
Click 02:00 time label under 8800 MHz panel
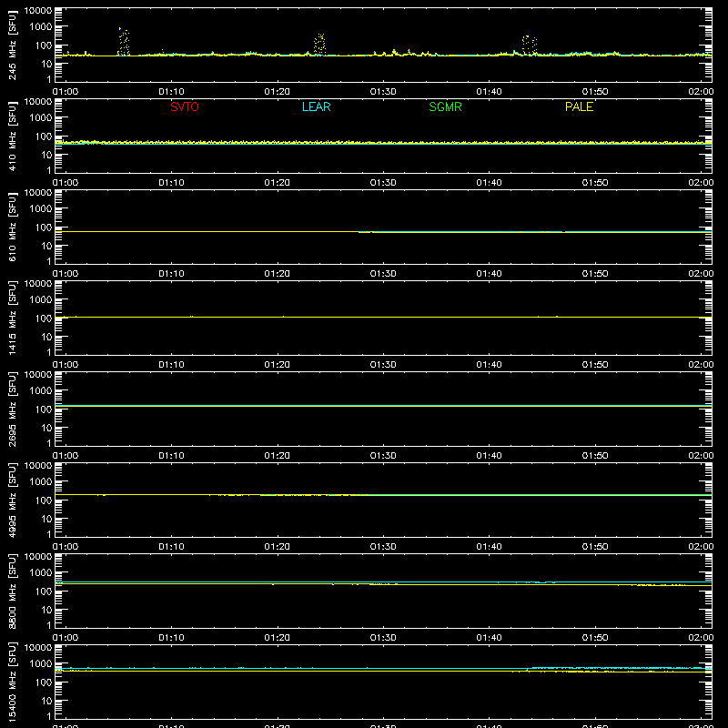[701, 638]
